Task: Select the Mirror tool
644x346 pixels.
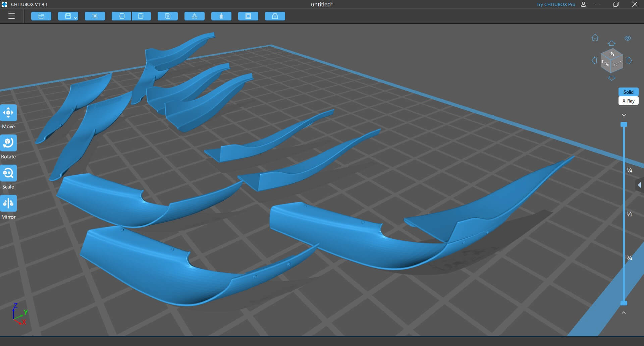Action: [8, 204]
